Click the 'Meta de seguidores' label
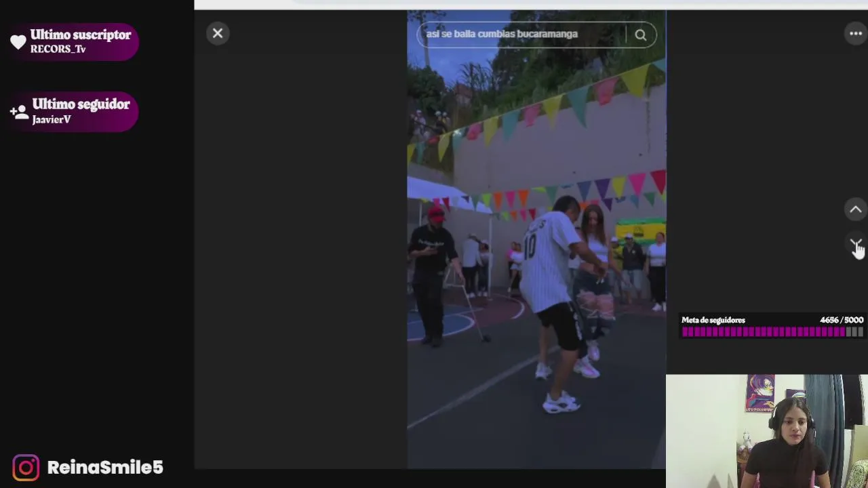The image size is (868, 488). coord(713,320)
